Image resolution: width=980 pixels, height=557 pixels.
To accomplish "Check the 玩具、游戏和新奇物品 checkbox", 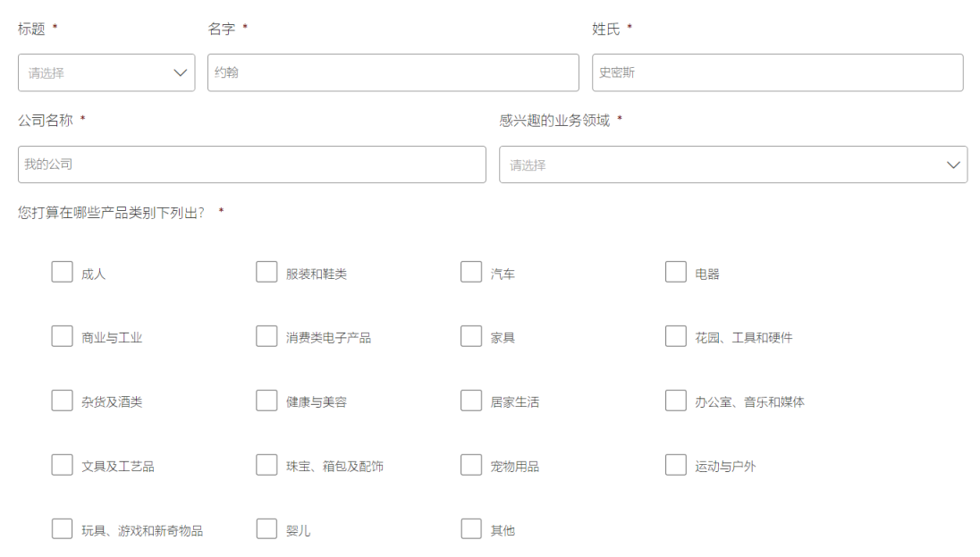I will pyautogui.click(x=62, y=529).
